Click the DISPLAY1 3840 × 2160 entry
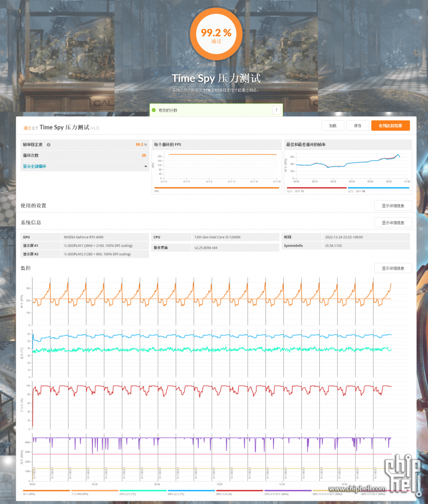The height and width of the screenshot is (504, 428). [x=98, y=246]
